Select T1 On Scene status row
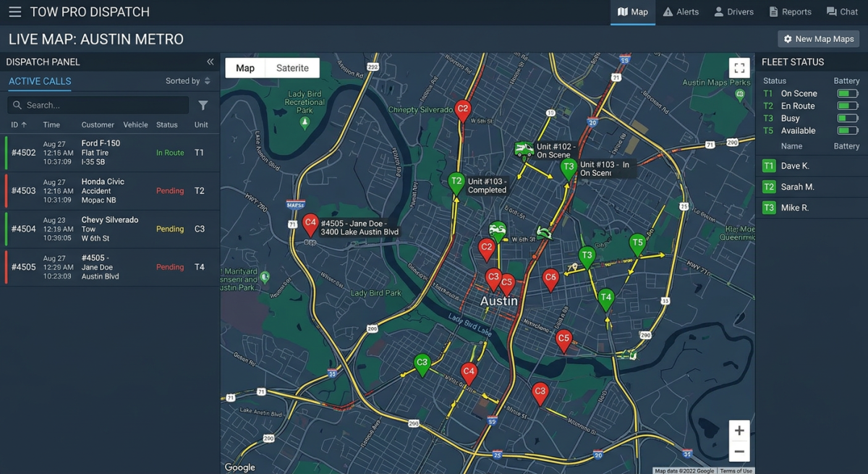The height and width of the screenshot is (474, 868). click(811, 93)
